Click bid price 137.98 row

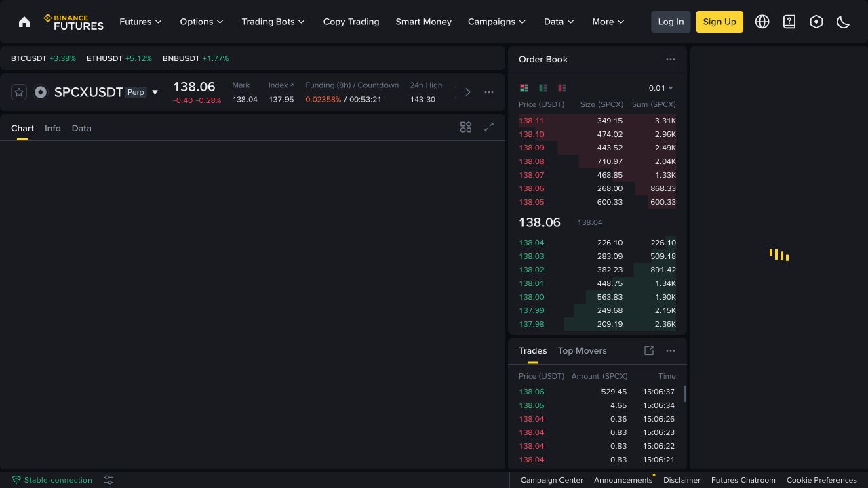pos(597,324)
